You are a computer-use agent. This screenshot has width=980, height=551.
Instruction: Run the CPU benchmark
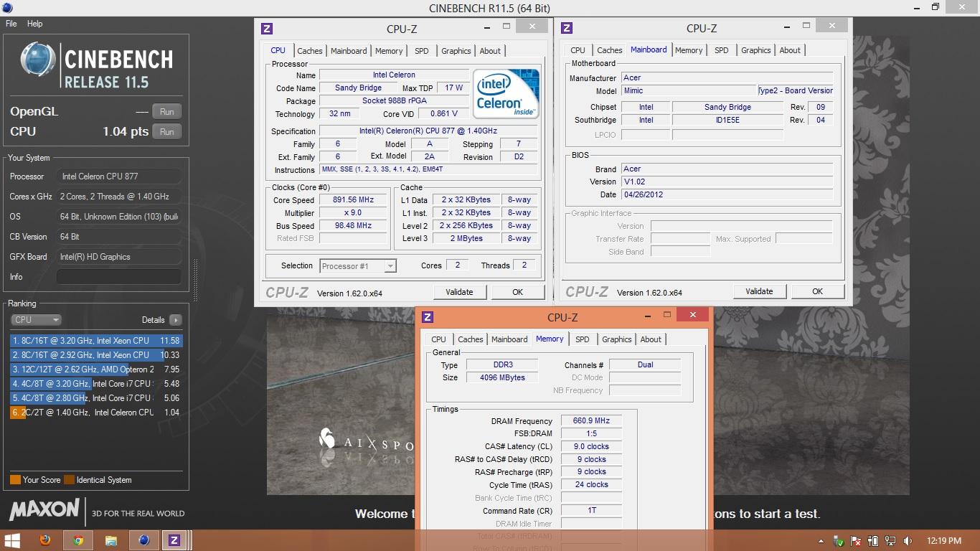click(x=167, y=132)
